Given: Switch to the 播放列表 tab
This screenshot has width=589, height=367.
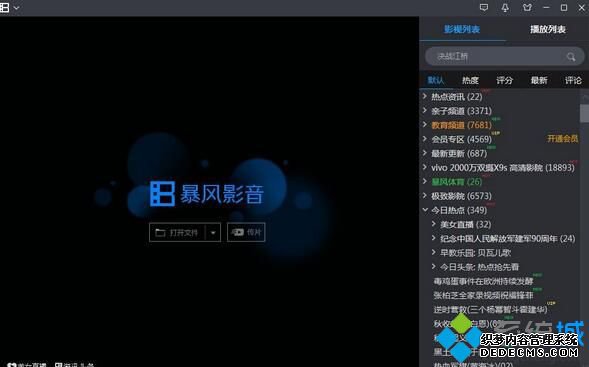Looking at the screenshot, I should pos(548,29).
